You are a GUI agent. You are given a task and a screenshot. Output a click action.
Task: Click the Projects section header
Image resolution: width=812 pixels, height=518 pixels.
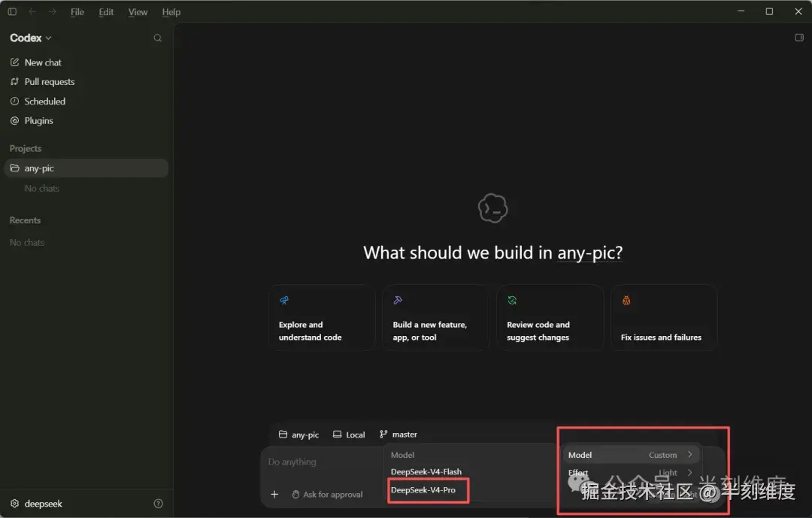(x=26, y=149)
